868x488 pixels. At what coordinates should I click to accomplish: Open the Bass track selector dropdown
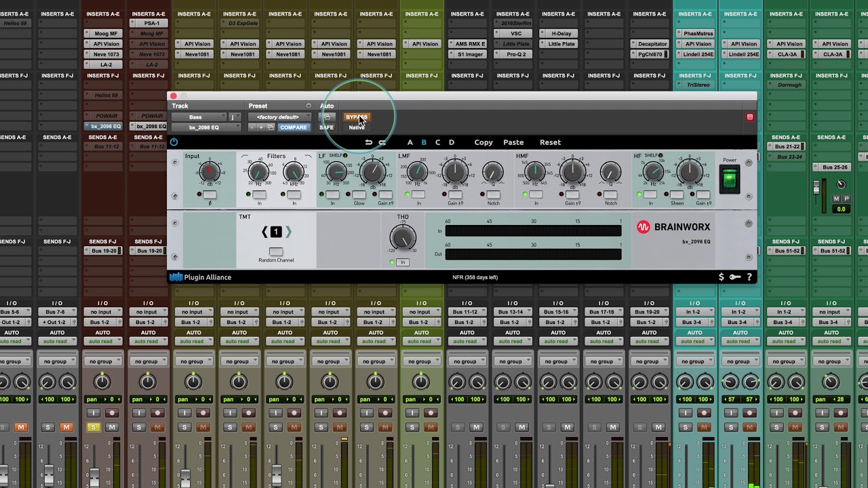pyautogui.click(x=198, y=117)
